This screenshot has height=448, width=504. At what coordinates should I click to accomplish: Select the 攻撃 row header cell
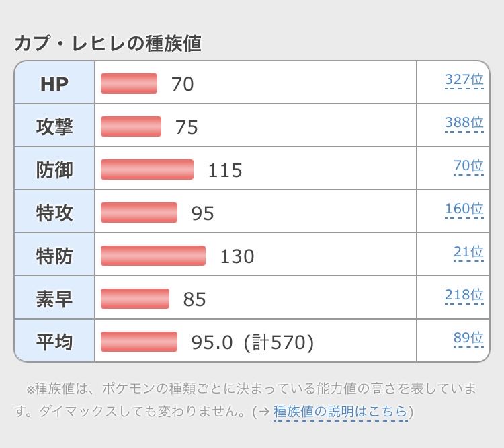(x=54, y=126)
